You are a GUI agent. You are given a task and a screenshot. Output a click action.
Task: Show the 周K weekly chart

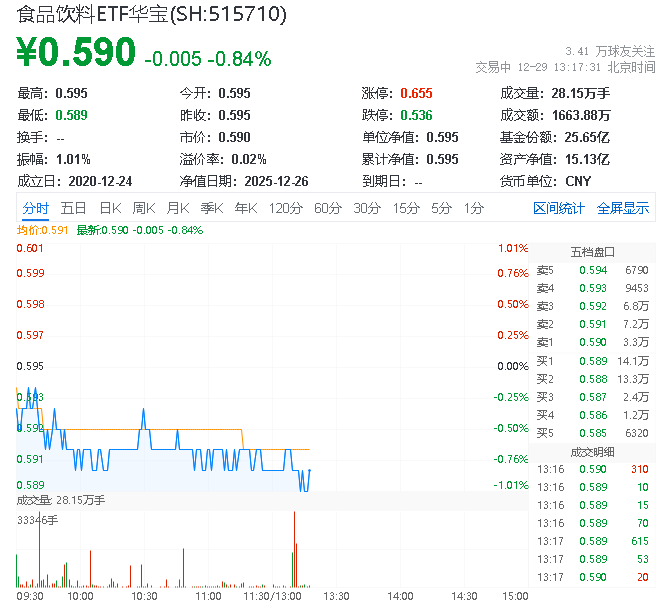(144, 208)
